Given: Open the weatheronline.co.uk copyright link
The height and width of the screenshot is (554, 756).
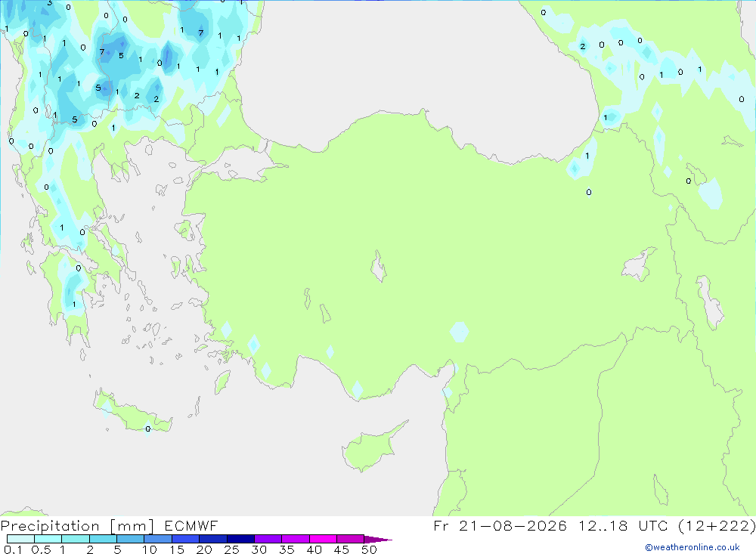Looking at the screenshot, I should pos(692,547).
